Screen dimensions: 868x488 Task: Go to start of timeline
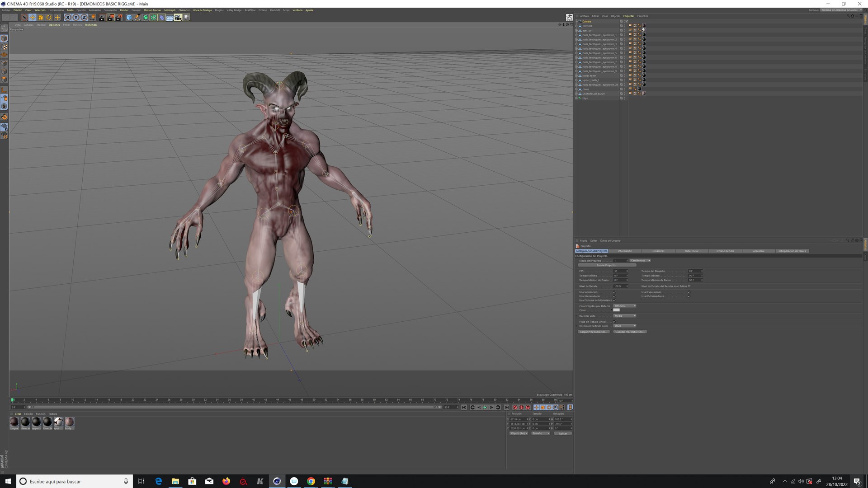(464, 408)
